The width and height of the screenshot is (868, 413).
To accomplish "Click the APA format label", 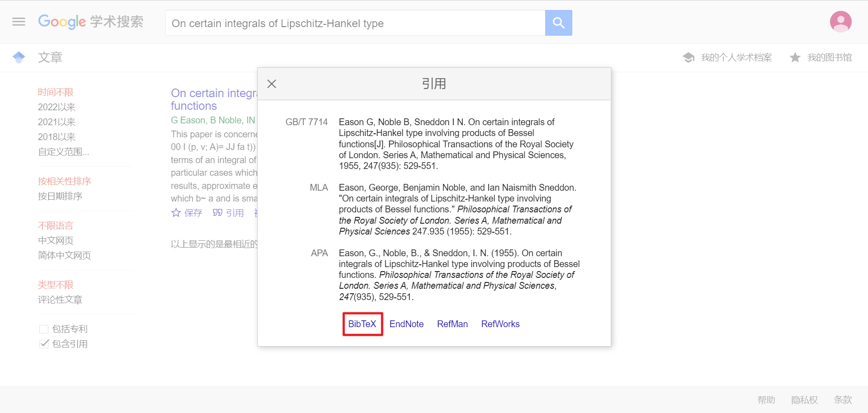I will (319, 253).
